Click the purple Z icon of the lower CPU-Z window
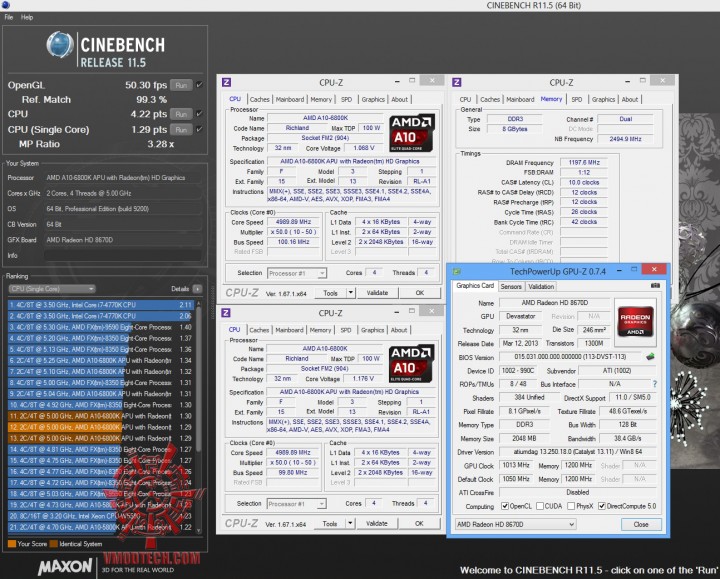The image size is (720, 579). (226, 313)
